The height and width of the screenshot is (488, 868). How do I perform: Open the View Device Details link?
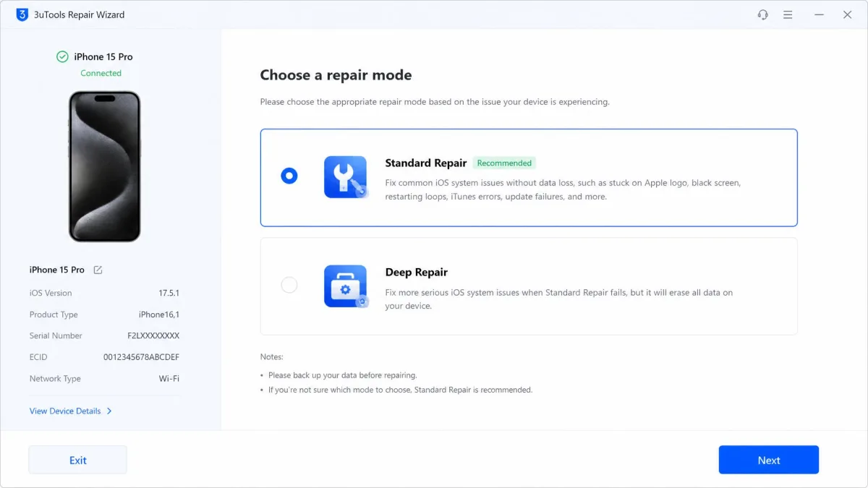pyautogui.click(x=65, y=411)
